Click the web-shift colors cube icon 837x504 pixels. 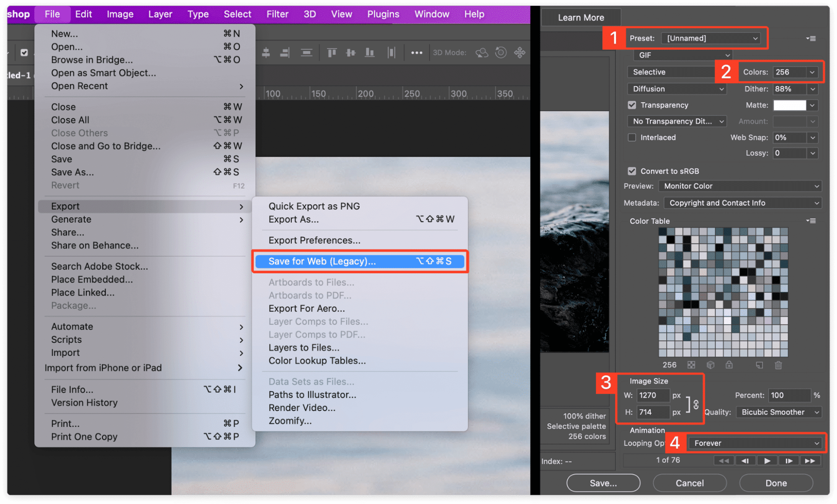(711, 365)
